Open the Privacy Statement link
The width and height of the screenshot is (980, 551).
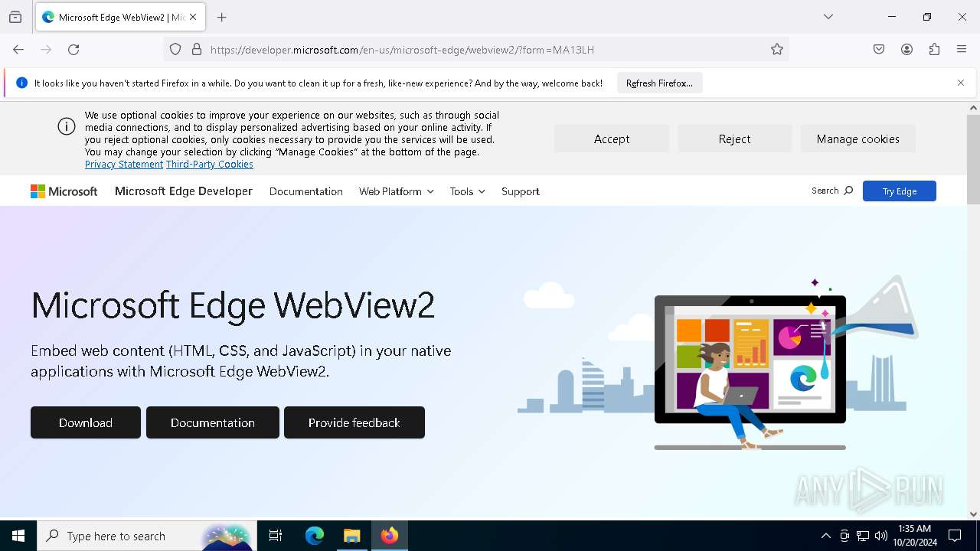(x=123, y=165)
